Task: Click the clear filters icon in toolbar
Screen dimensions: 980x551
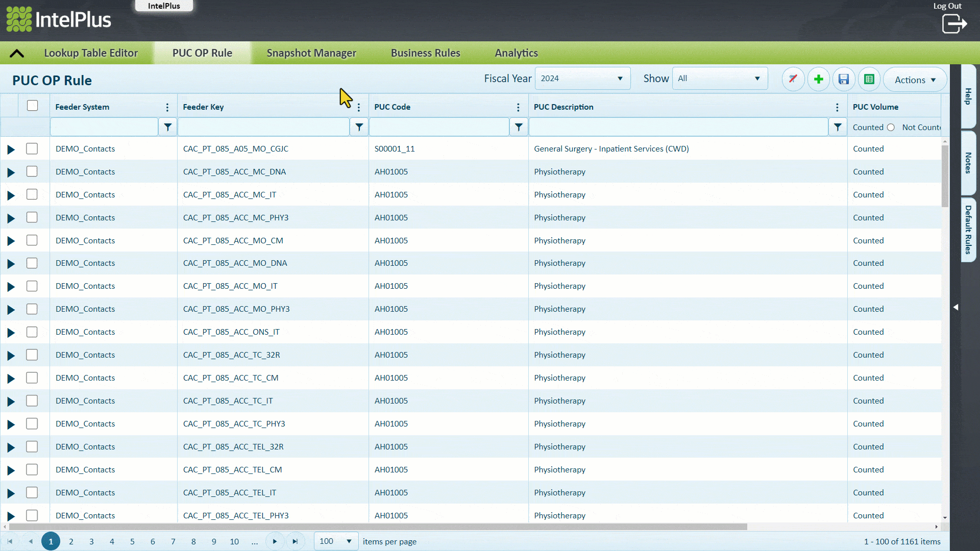Action: point(793,79)
